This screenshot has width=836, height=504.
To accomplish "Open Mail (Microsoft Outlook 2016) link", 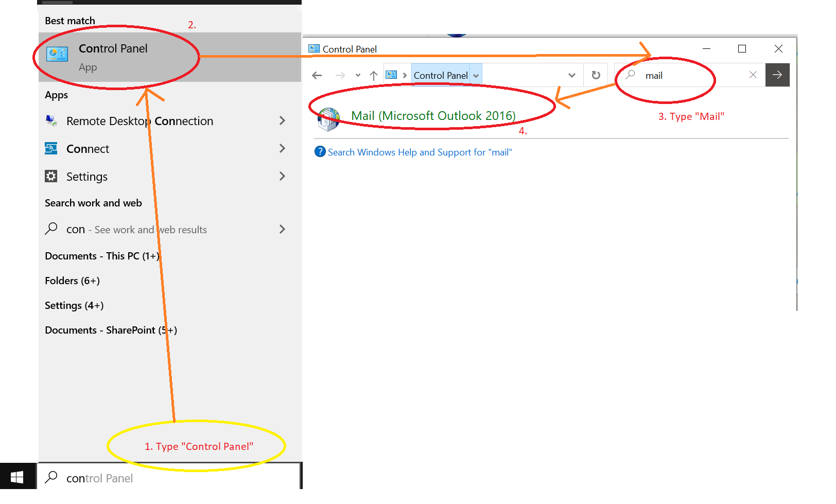I will coord(433,116).
